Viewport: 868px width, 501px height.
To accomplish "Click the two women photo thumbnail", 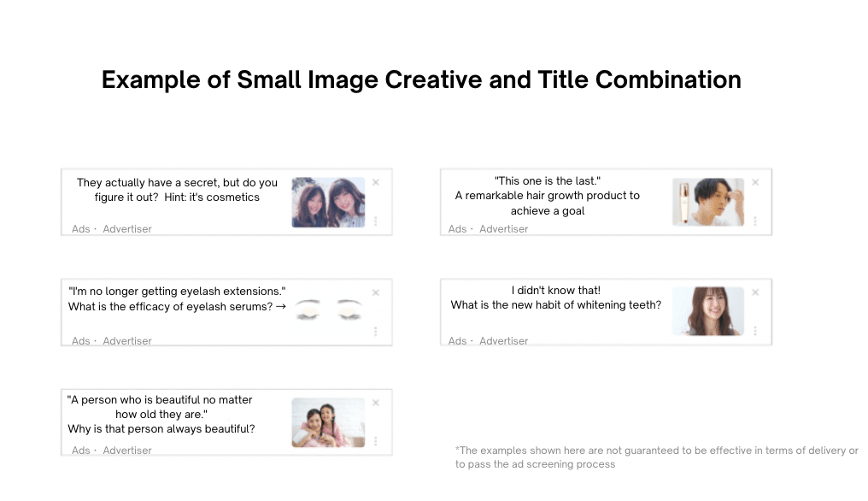I will coord(328,203).
